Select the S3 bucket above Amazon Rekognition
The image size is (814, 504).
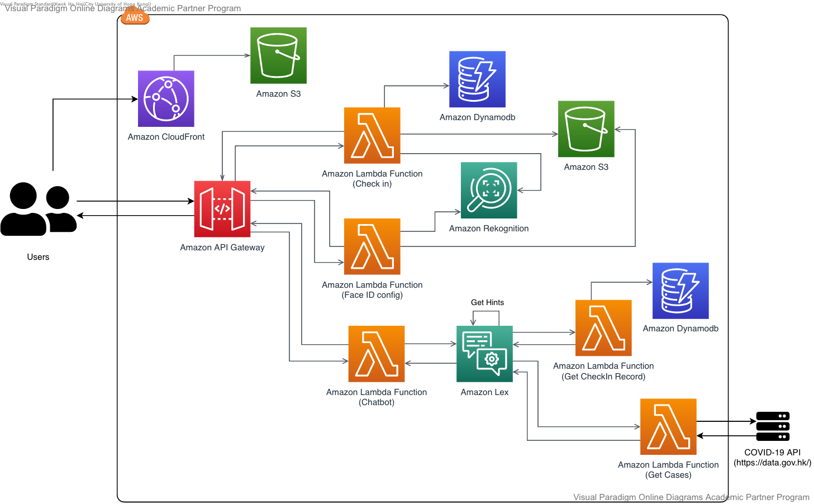point(586,129)
